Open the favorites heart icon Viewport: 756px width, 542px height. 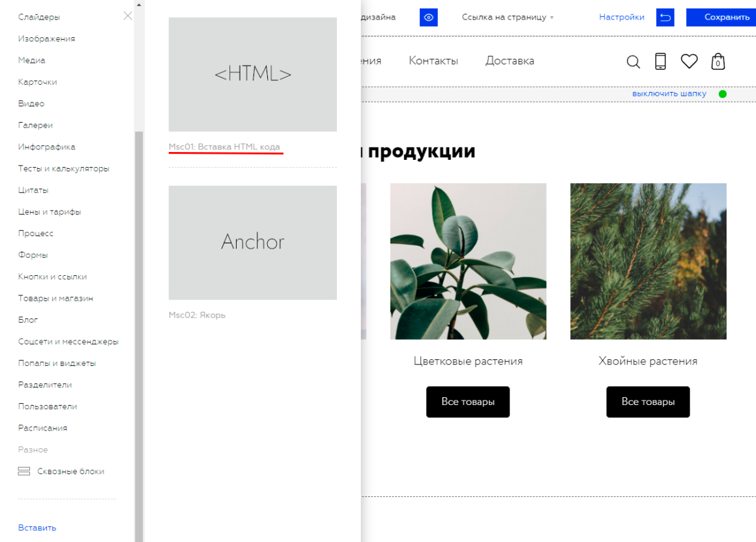coord(689,61)
